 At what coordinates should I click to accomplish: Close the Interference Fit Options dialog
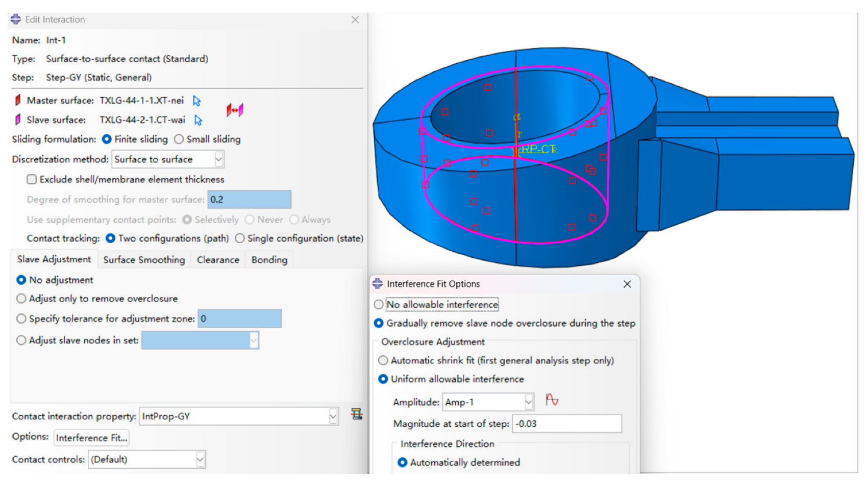click(627, 284)
